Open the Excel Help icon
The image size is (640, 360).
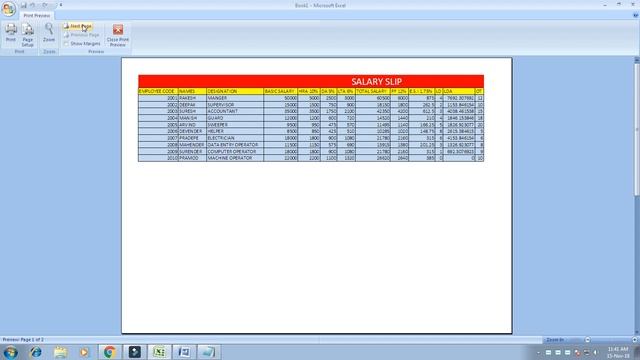point(635,15)
